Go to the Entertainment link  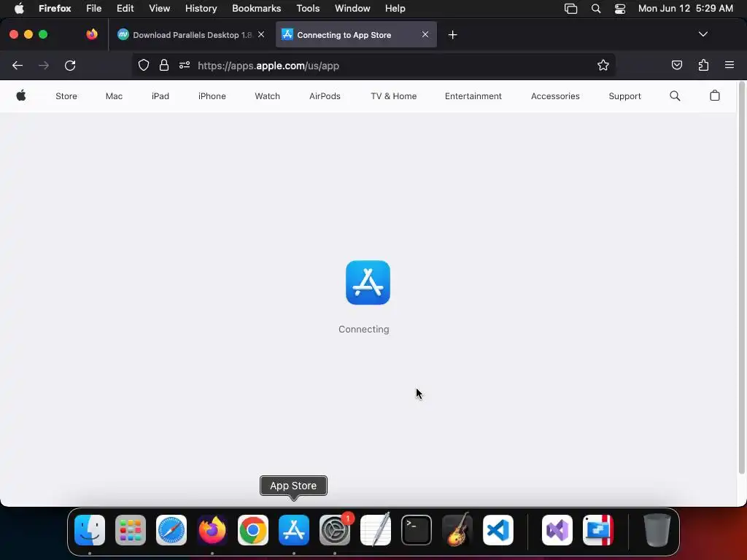473,96
